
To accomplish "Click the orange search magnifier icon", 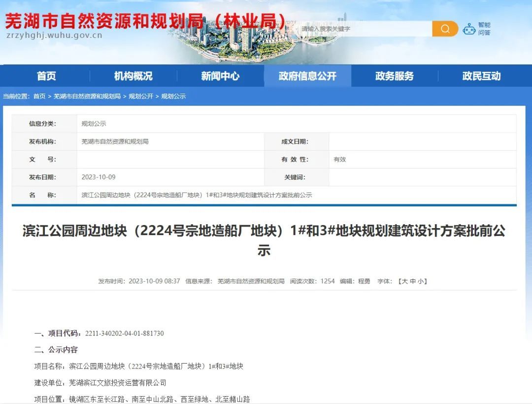I will coord(445,29).
